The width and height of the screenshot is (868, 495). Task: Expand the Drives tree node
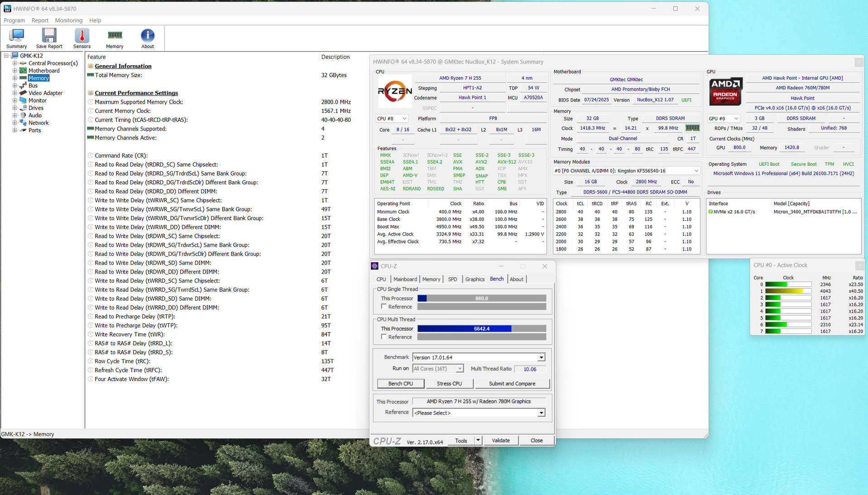[14, 108]
